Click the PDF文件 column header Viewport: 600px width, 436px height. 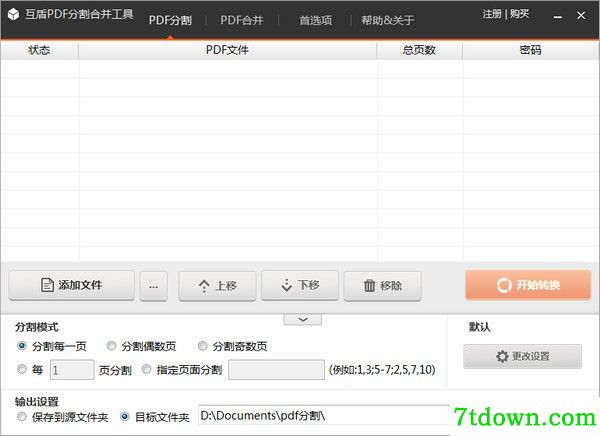227,50
